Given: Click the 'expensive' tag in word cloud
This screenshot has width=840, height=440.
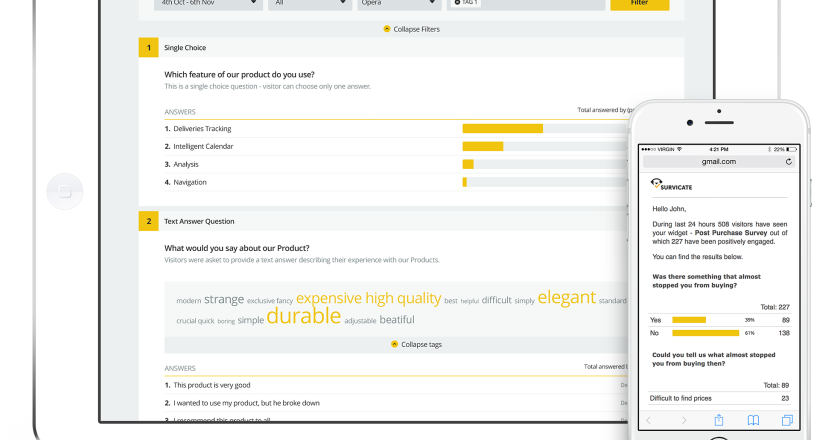Looking at the screenshot, I should [329, 299].
